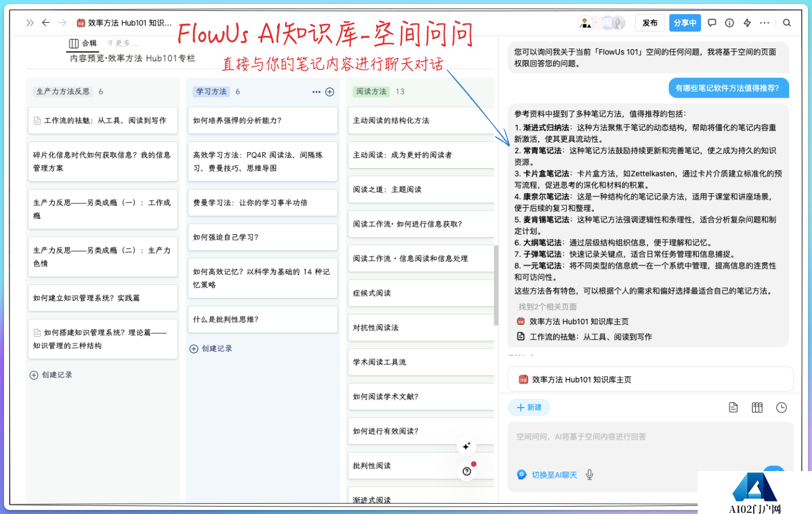The width and height of the screenshot is (812, 514).
Task: Open card 费曼学习法：让你的学习事半功倍
Action: [x=263, y=202]
